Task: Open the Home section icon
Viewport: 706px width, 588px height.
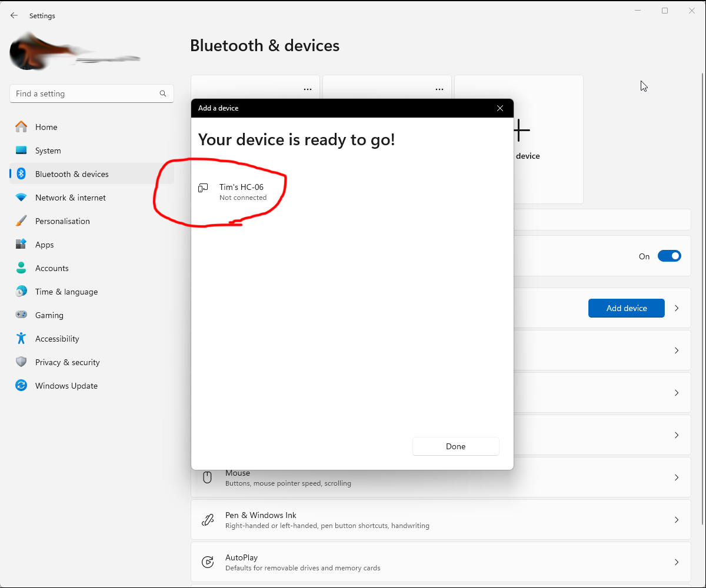Action: (21, 127)
